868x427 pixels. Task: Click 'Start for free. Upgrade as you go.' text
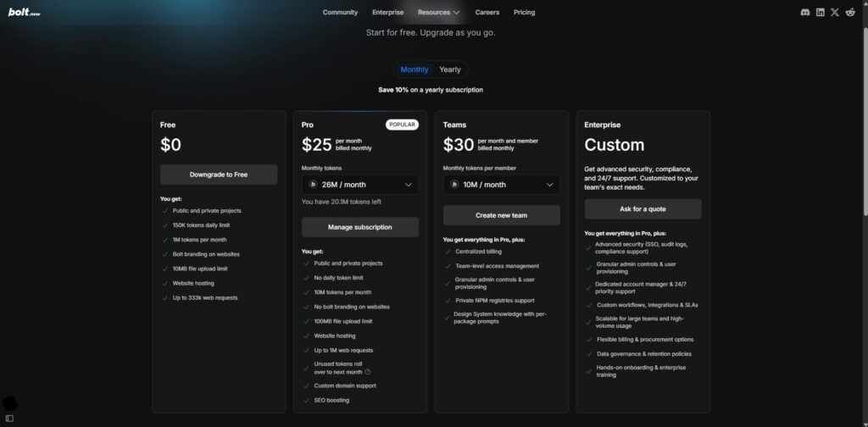coord(431,33)
